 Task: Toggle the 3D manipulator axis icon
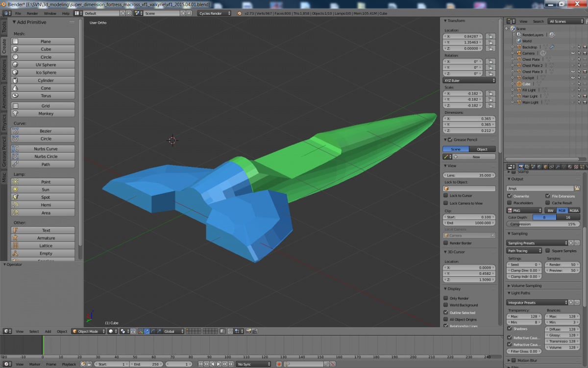tap(141, 331)
